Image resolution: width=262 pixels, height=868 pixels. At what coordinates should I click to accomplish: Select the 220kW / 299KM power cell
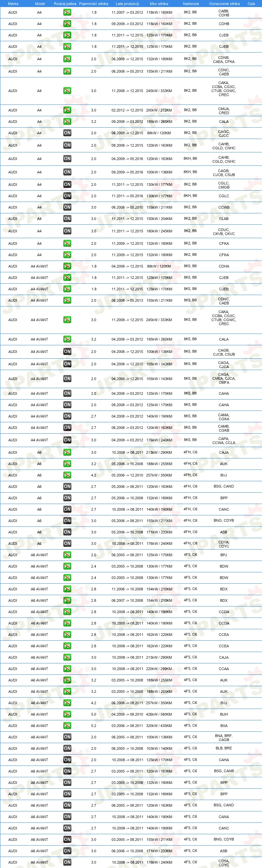(159, 669)
